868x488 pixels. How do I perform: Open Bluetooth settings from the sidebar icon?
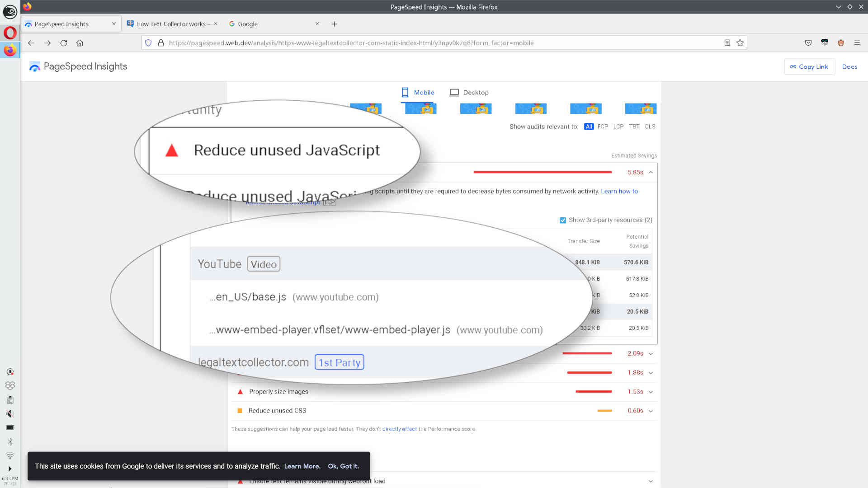pos(10,441)
